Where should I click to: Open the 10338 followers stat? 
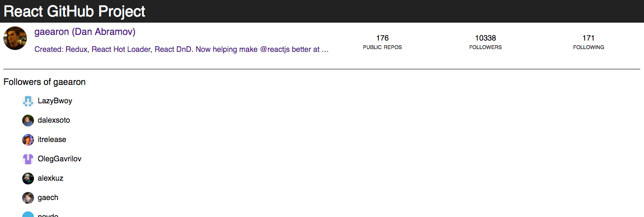[x=485, y=42]
